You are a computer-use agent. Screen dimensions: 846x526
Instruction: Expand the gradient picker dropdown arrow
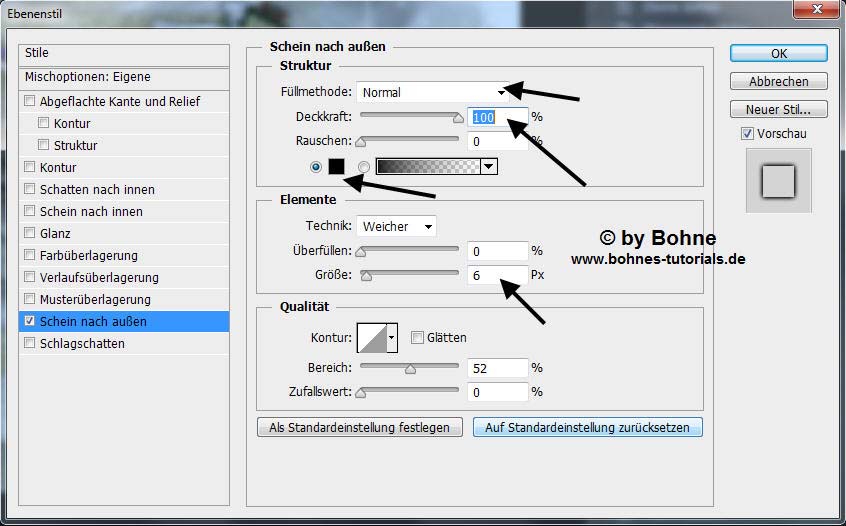pos(489,167)
